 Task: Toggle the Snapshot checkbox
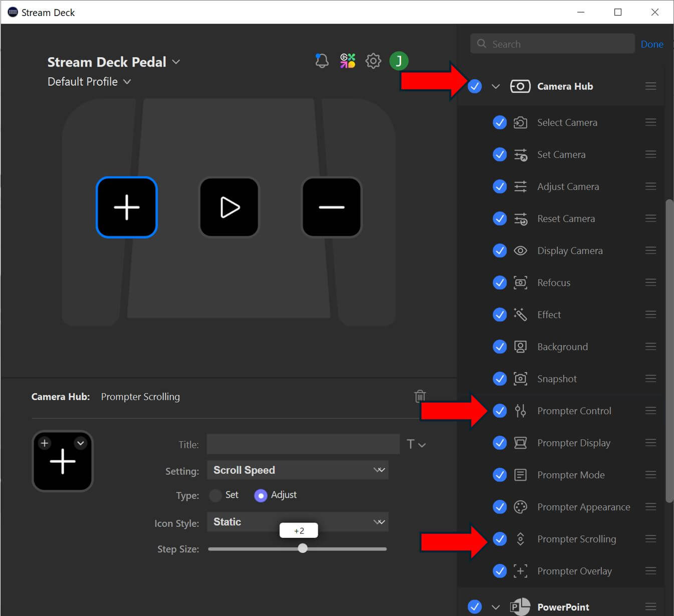click(500, 379)
